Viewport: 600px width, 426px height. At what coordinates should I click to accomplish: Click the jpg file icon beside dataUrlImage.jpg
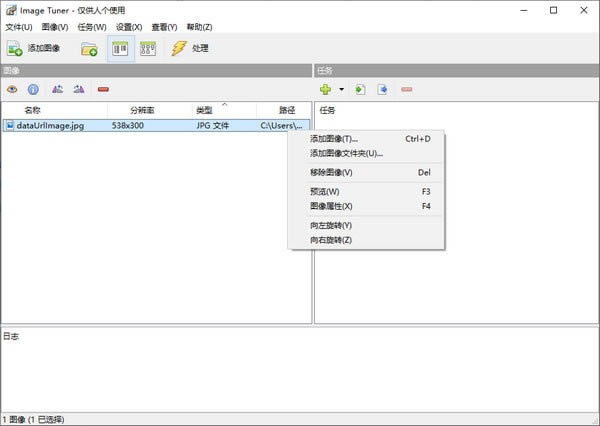[10, 126]
